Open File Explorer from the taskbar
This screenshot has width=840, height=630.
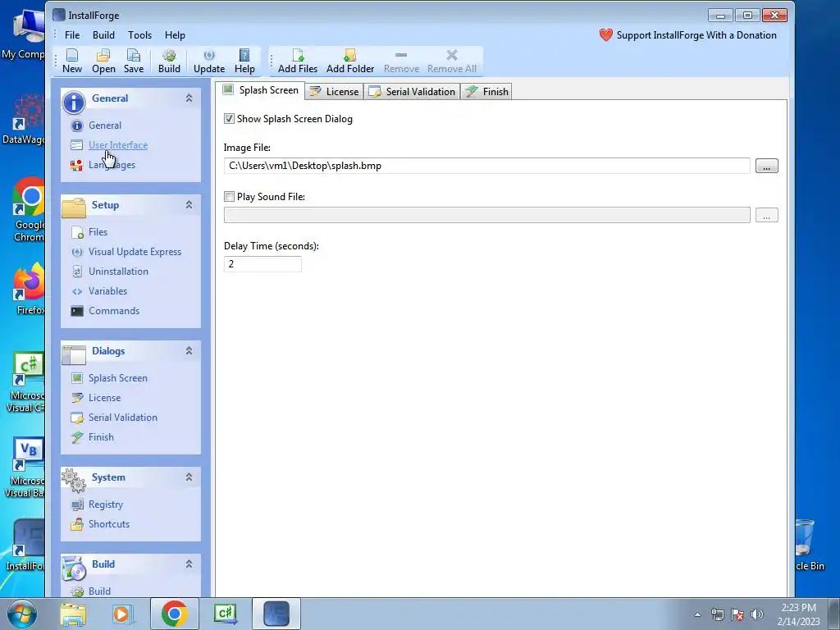pyautogui.click(x=73, y=614)
